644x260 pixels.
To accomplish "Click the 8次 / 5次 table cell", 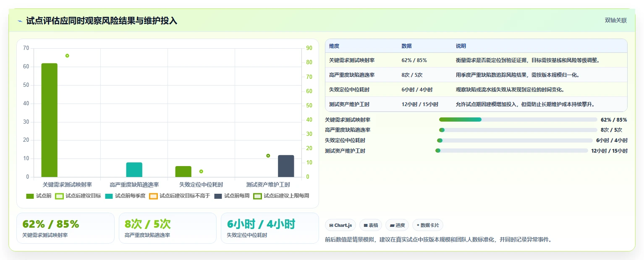I will tap(412, 75).
